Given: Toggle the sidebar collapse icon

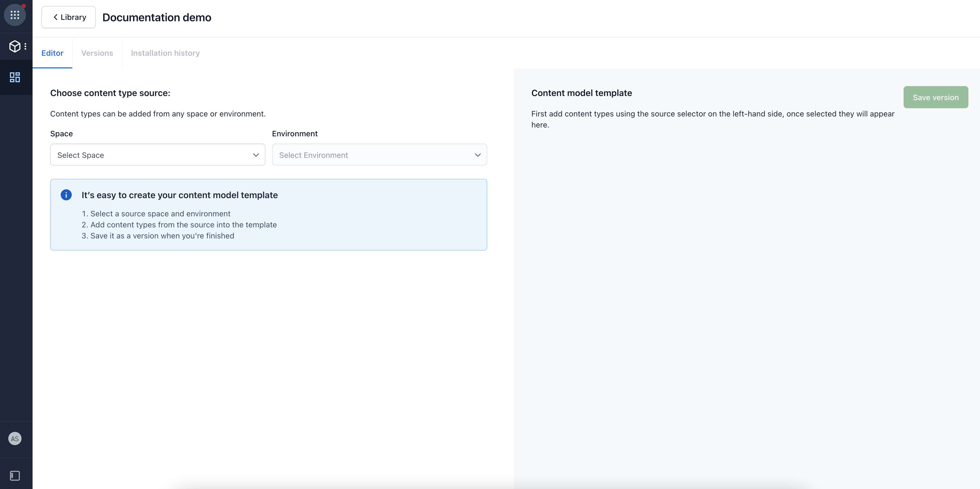Looking at the screenshot, I should (x=15, y=476).
